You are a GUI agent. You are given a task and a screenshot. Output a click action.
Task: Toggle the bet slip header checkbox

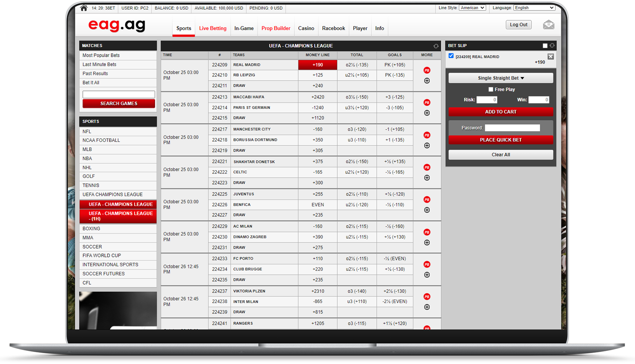[x=545, y=46]
